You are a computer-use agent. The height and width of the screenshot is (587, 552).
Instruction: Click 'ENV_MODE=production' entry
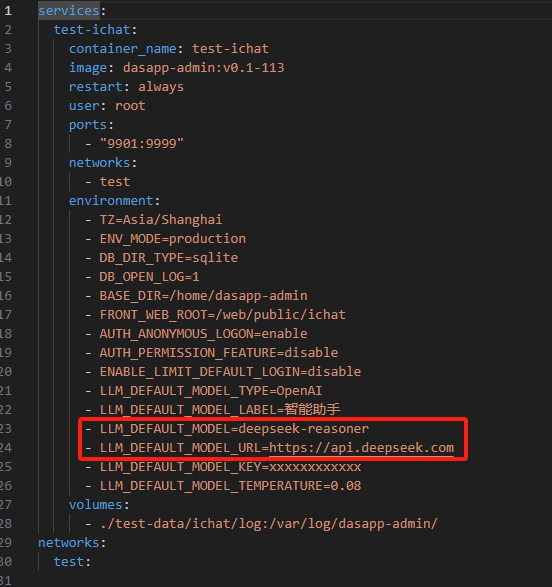(173, 239)
